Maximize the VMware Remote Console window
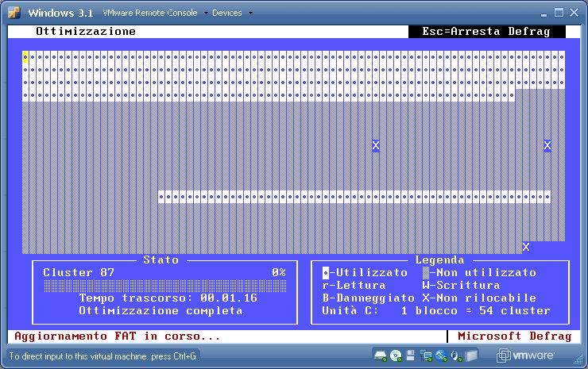Viewport: 588px width, 369px height. tap(558, 13)
